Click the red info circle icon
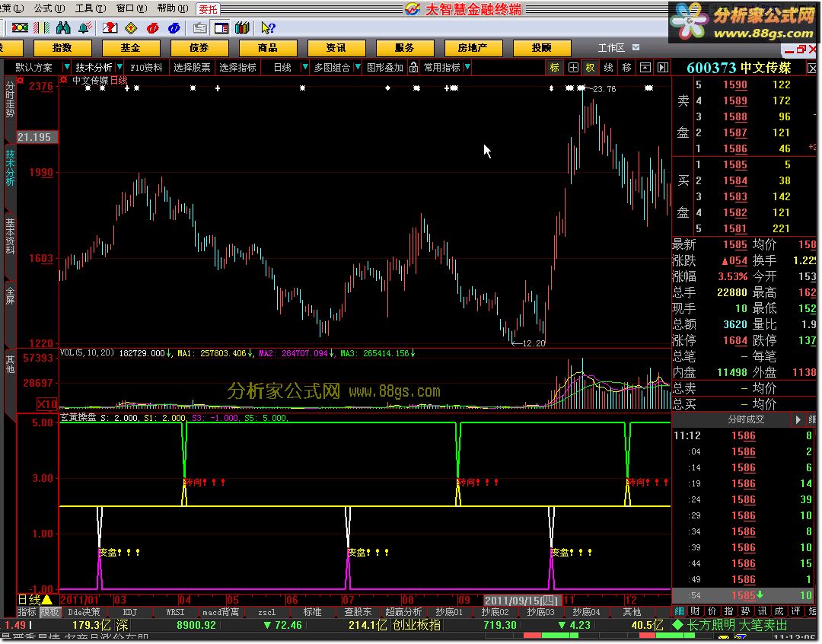 [x=152, y=28]
